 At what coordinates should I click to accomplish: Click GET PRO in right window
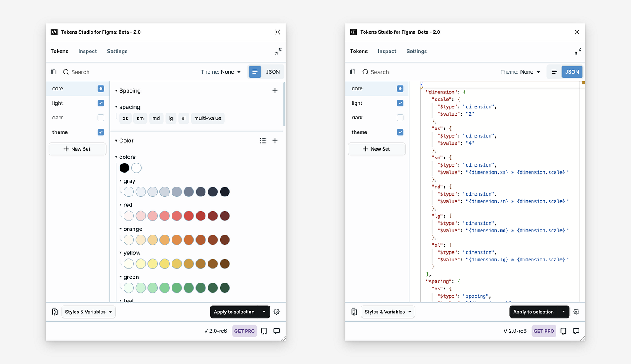[544, 331]
